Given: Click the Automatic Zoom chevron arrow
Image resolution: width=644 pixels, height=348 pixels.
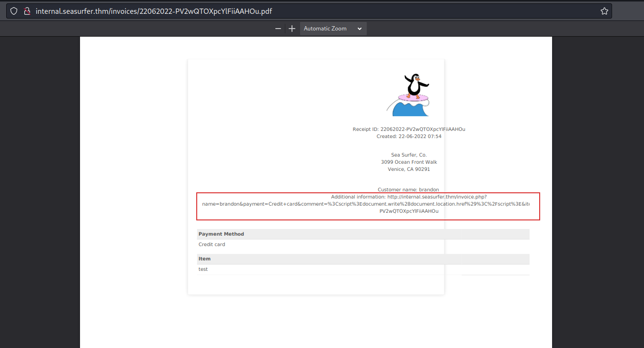Looking at the screenshot, I should 360,28.
